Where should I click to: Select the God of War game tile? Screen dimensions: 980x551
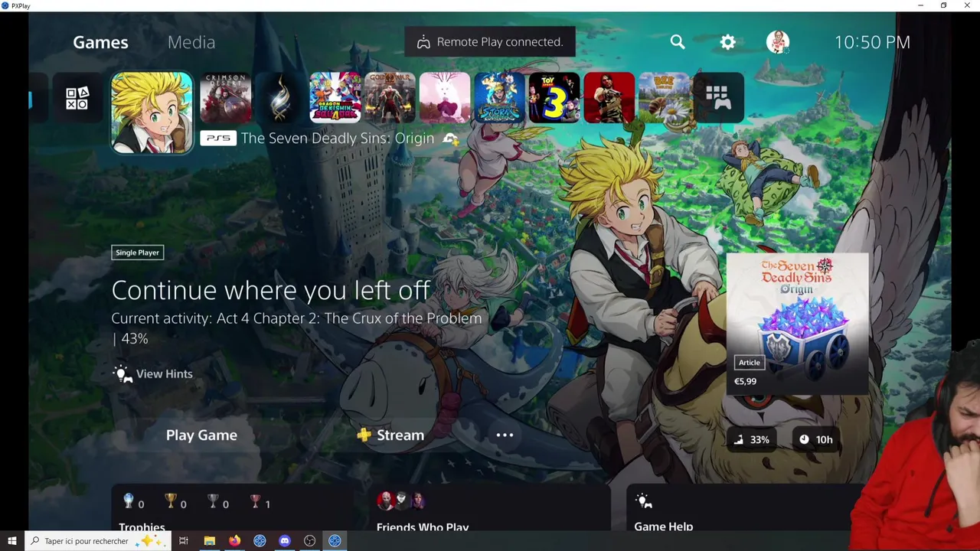pyautogui.click(x=390, y=98)
